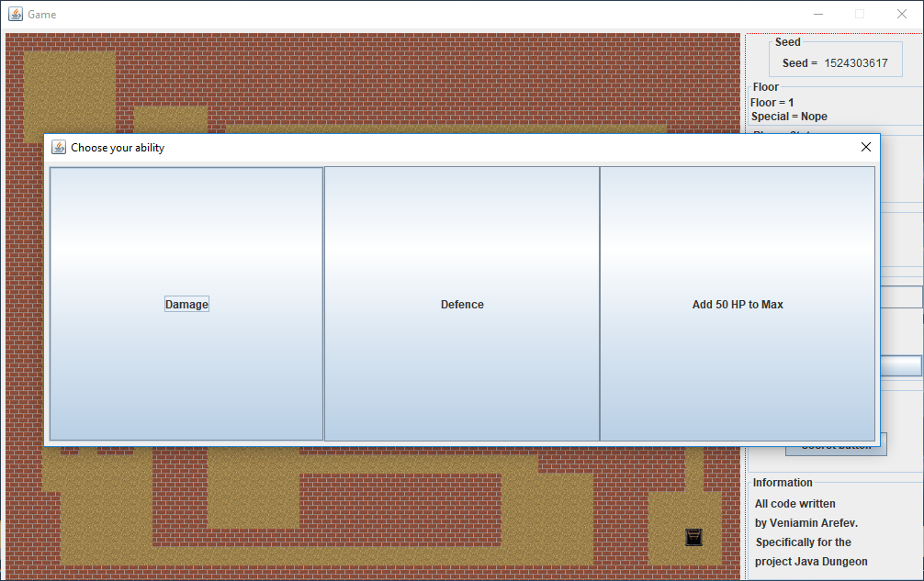Click the Choose your ability title text
The image size is (924, 581).
[118, 148]
